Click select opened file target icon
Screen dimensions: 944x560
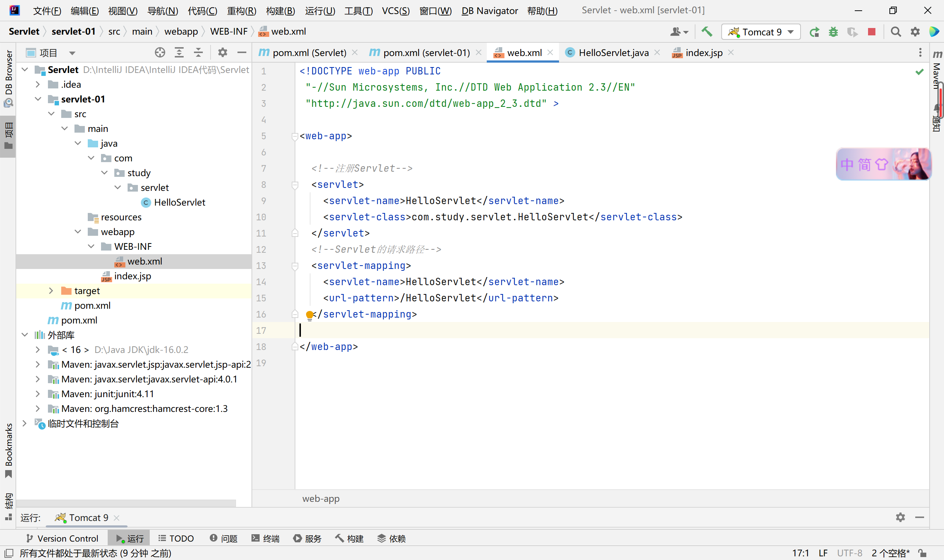(160, 52)
